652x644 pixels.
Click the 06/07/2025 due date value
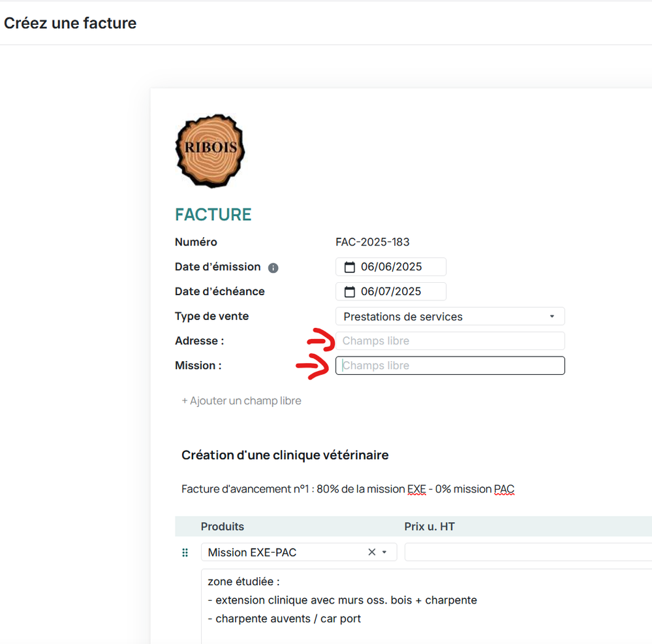[392, 292]
